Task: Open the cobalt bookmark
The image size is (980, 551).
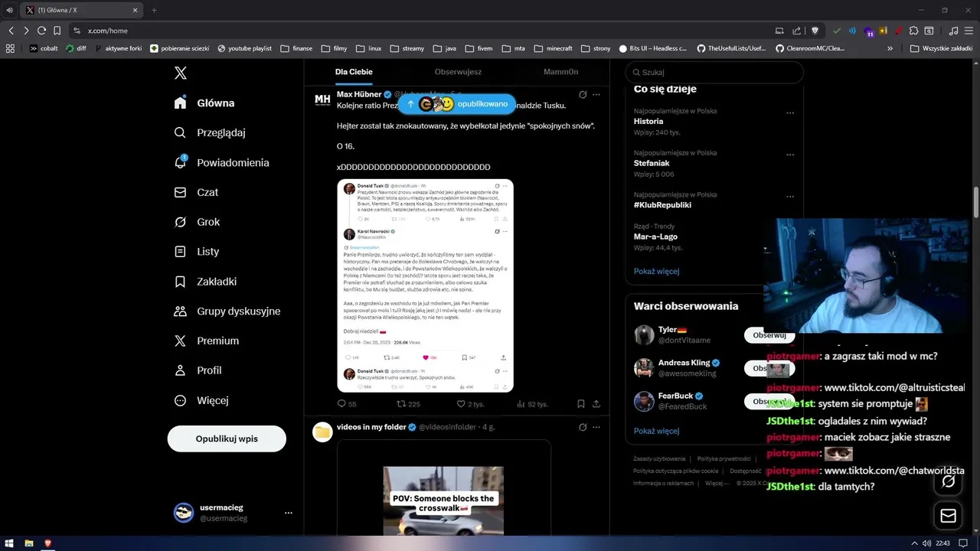Action: tap(43, 48)
